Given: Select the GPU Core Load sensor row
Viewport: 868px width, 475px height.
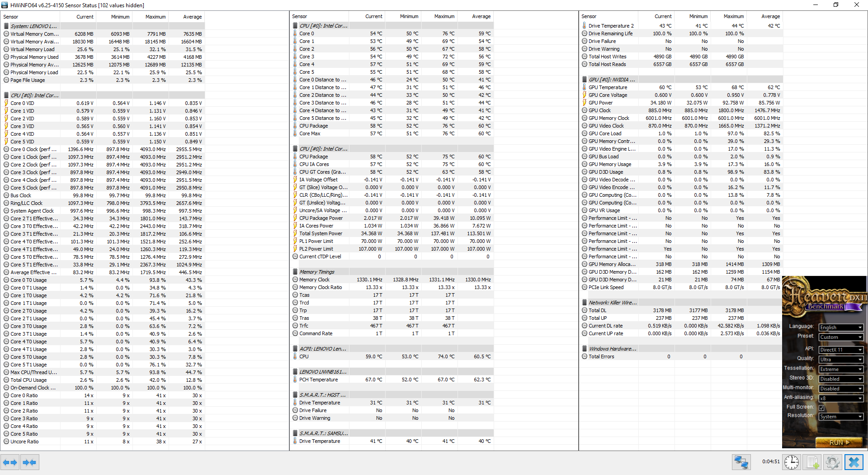Looking at the screenshot, I should pos(605,133).
